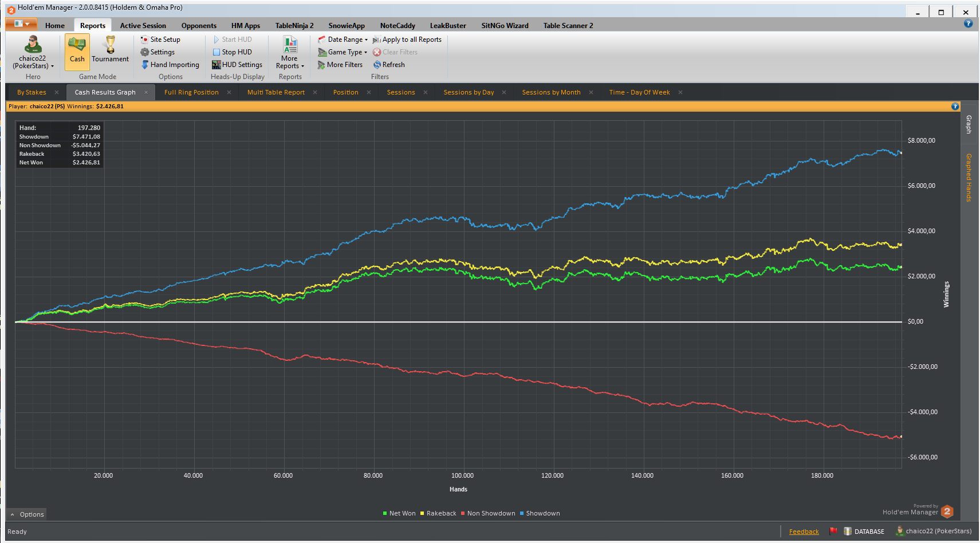This screenshot has width=980, height=543.
Task: Switch to the Home ribbon tab
Action: click(55, 26)
